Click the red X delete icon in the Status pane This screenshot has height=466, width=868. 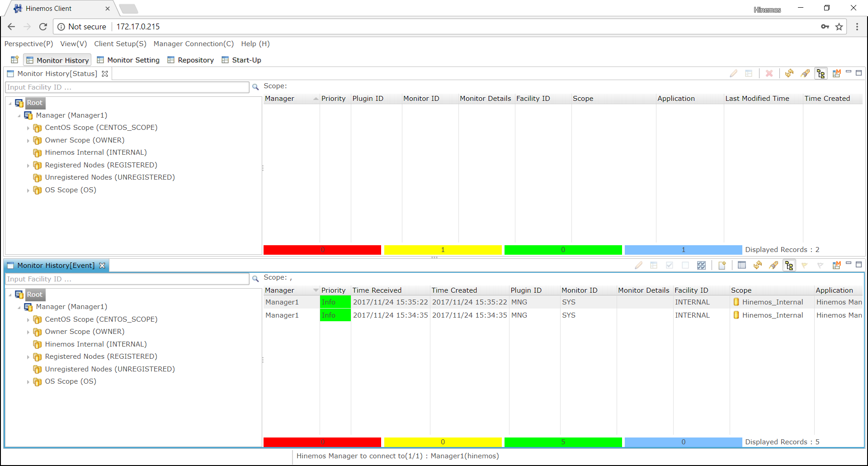[x=769, y=73]
